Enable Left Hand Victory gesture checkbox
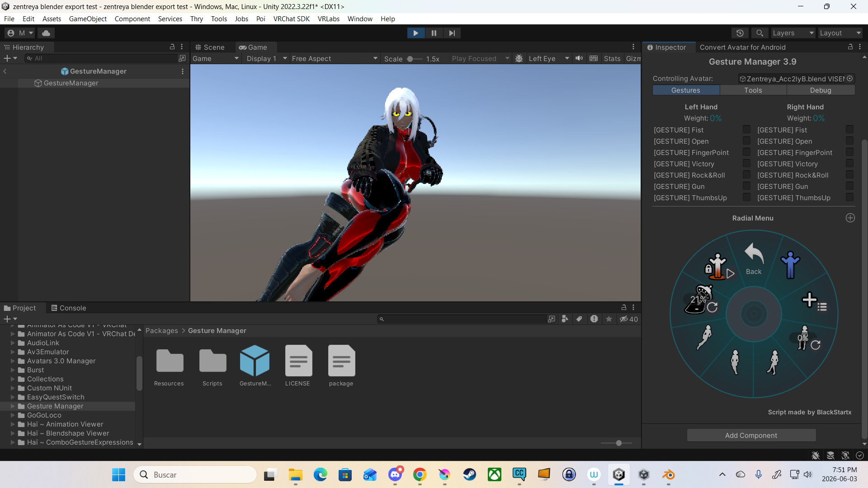This screenshot has width=868, height=488. pyautogui.click(x=746, y=164)
